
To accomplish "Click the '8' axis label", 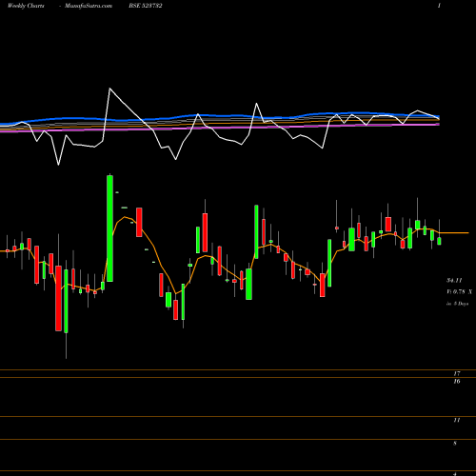I will [x=455, y=443].
